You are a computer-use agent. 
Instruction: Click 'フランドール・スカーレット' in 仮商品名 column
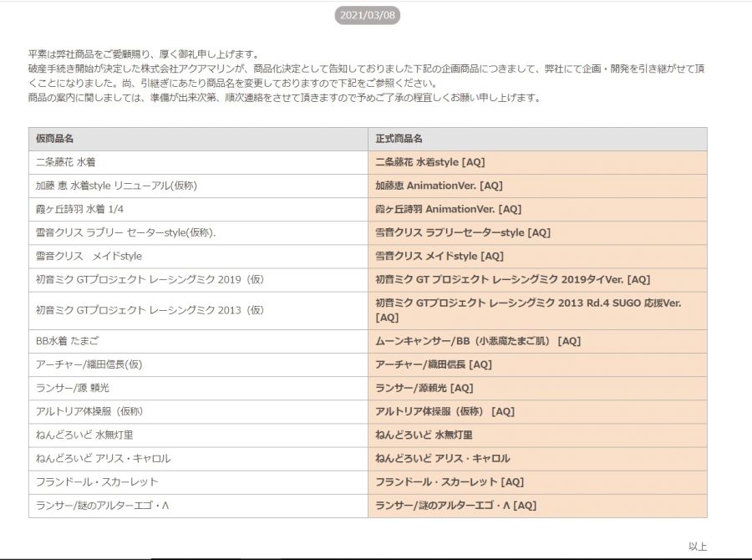pyautogui.click(x=198, y=483)
